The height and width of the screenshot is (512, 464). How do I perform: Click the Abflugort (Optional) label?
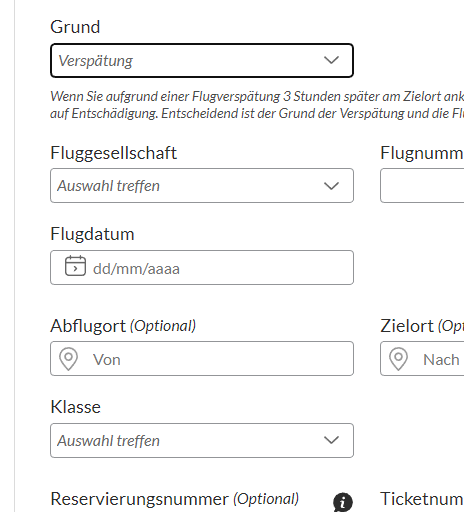pos(123,326)
